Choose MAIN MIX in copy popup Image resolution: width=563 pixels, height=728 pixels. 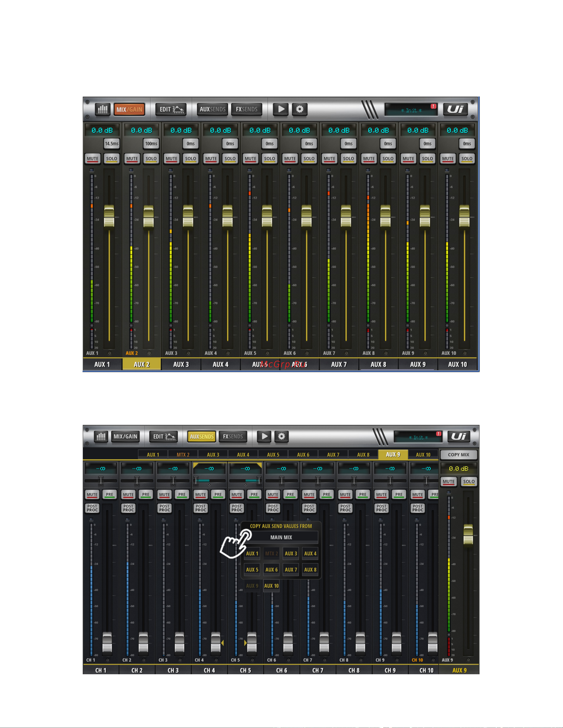click(x=281, y=537)
